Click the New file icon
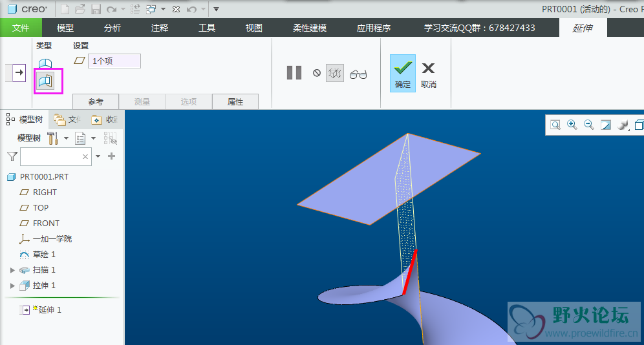The height and width of the screenshot is (345, 644). (x=65, y=9)
